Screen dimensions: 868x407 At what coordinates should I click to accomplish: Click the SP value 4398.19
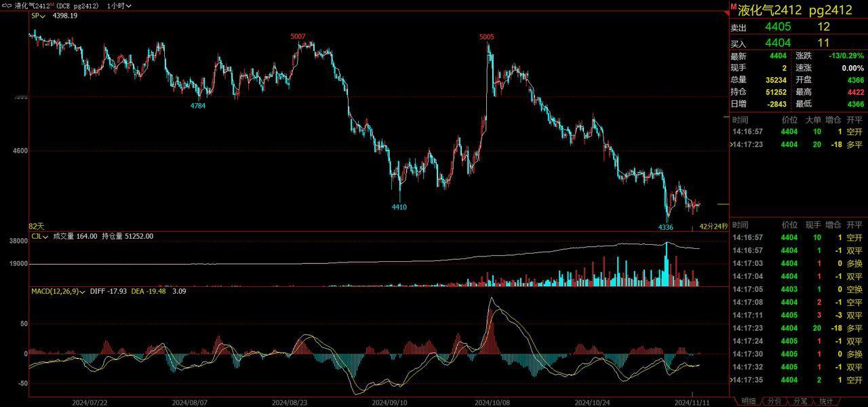pyautogui.click(x=64, y=16)
